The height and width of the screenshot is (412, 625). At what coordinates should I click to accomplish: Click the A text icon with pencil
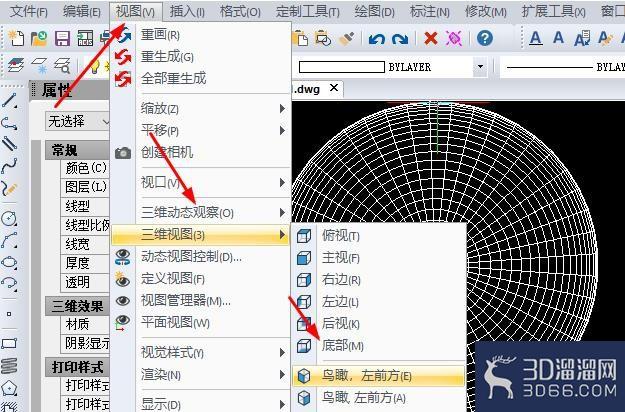[605, 39]
